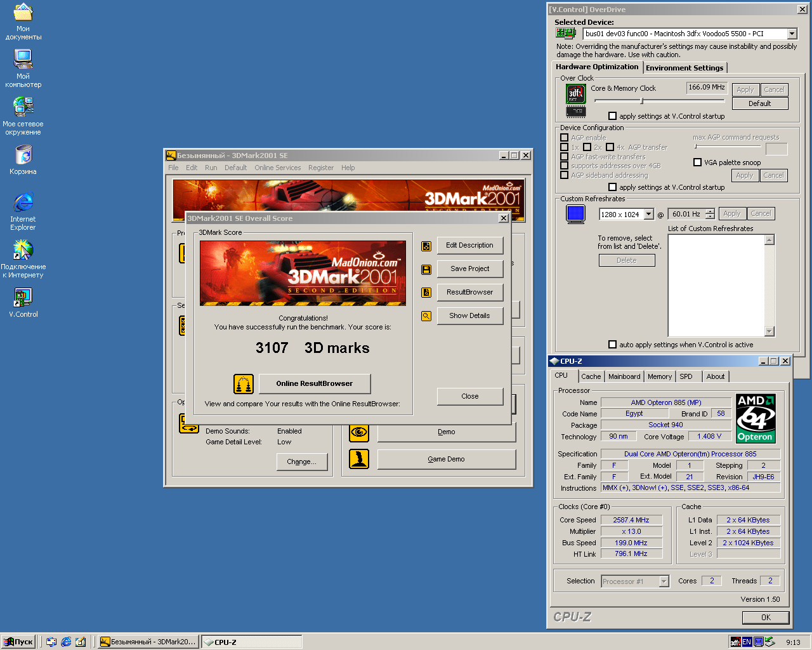Switch to the Environment Settings tab

click(685, 68)
